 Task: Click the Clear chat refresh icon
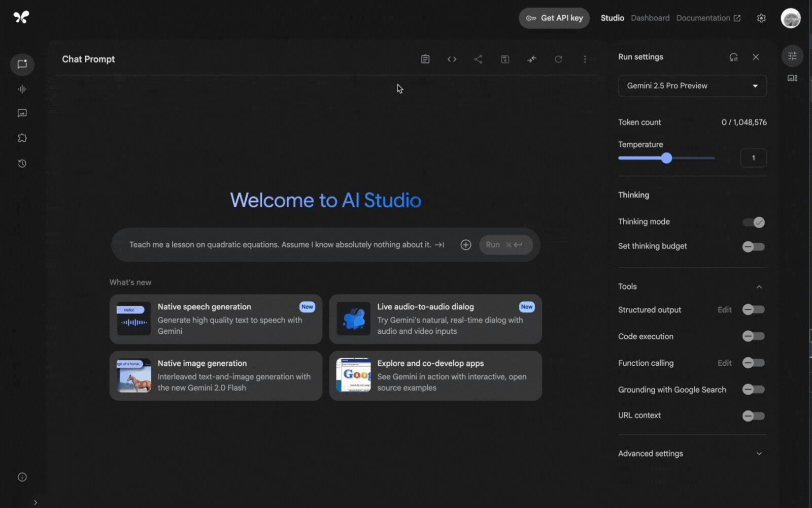558,59
